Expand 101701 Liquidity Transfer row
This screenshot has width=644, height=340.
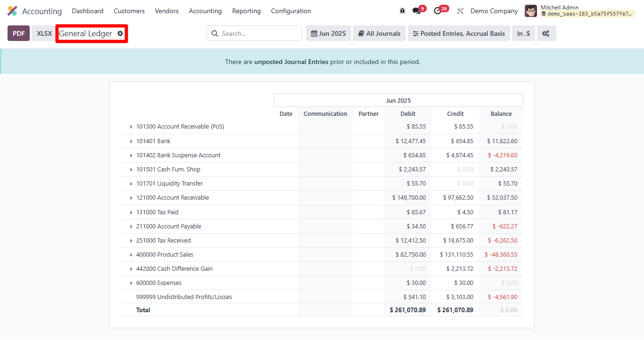[x=132, y=184]
